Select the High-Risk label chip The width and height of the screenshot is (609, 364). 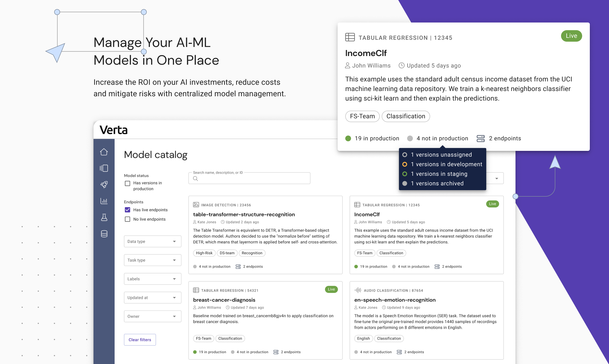coord(204,253)
